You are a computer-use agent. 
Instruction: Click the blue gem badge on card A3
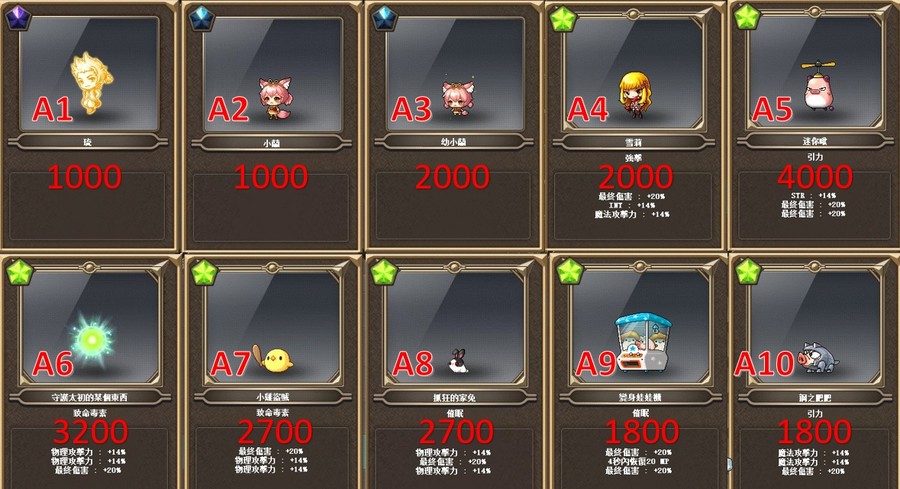(385, 18)
